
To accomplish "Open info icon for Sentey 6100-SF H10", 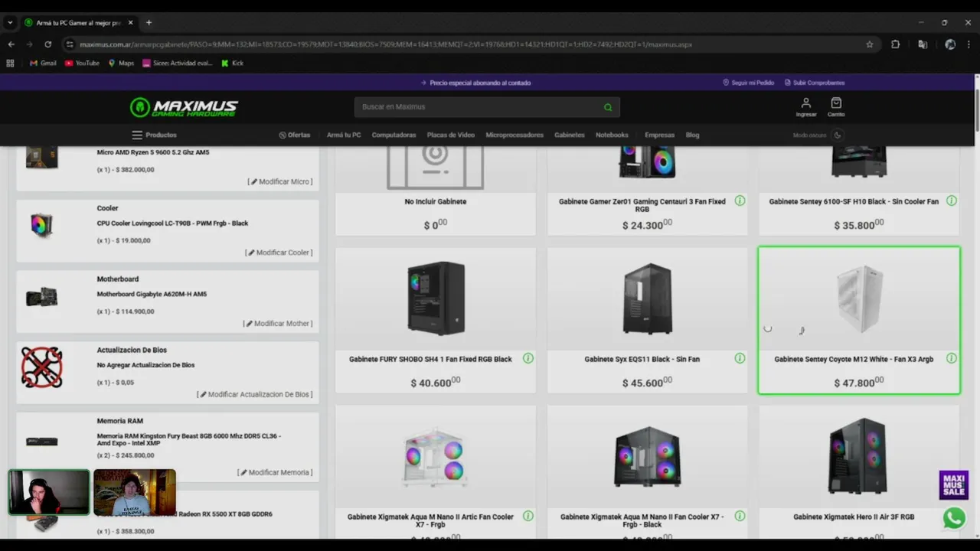I will point(951,201).
